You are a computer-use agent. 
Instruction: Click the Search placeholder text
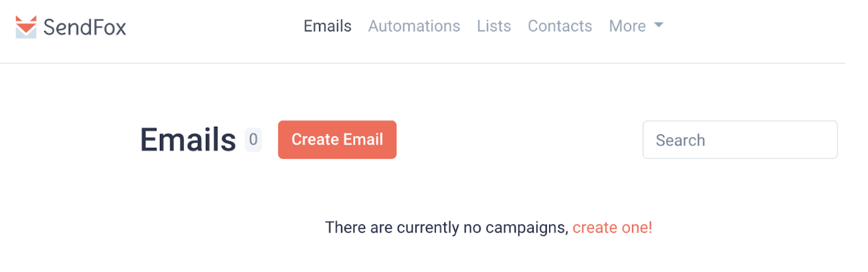680,140
